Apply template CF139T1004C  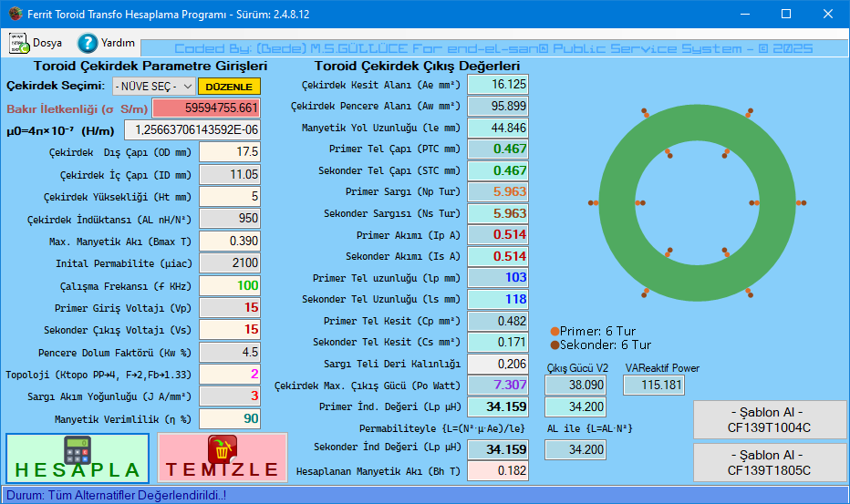pos(769,419)
